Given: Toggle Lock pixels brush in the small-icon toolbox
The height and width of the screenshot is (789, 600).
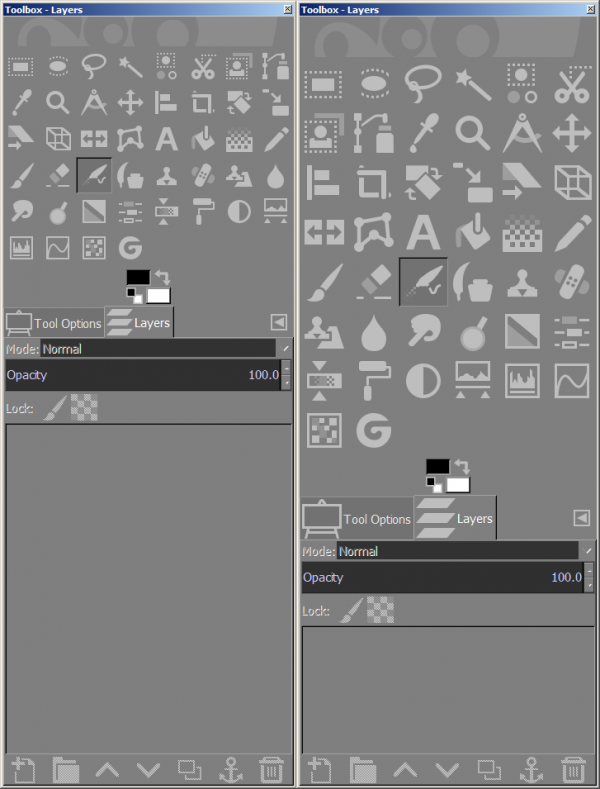Looking at the screenshot, I should point(55,408).
